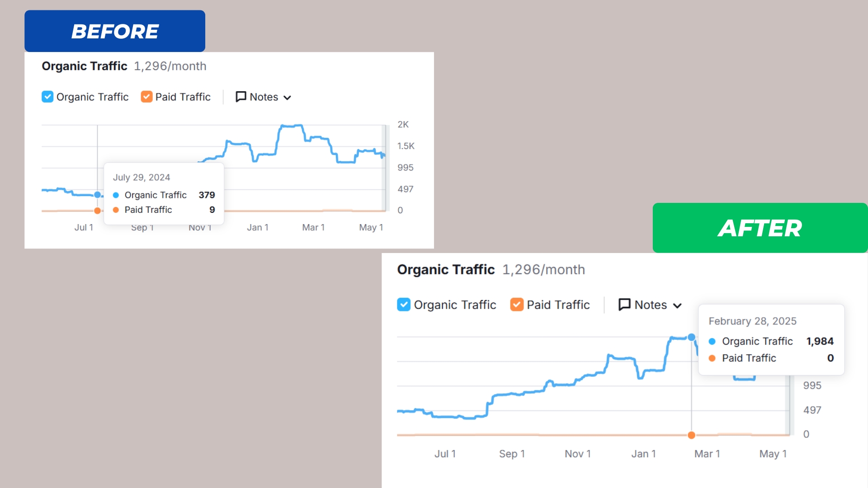Click blue organic data point on February 28
Viewport: 868px width, 488px height.
691,337
